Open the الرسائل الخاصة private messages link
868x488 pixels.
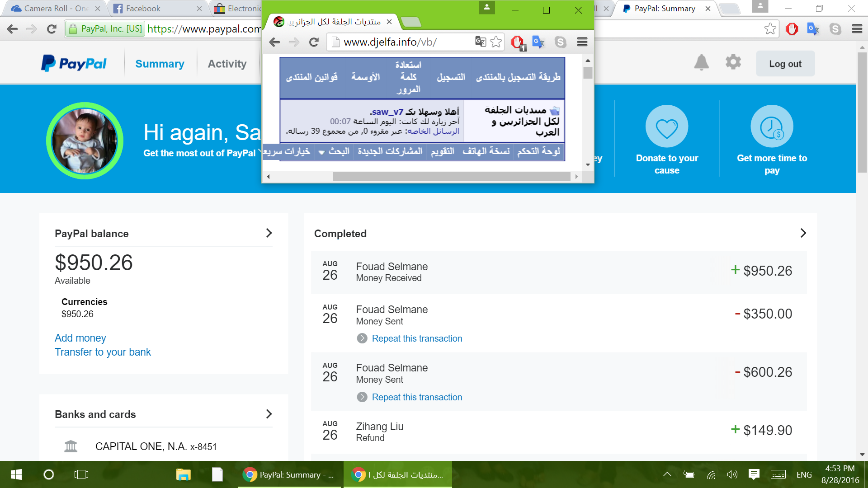coord(433,131)
